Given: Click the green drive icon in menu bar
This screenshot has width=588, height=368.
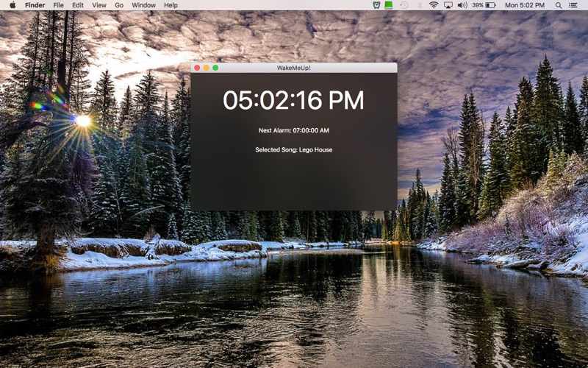Looking at the screenshot, I should point(389,5).
